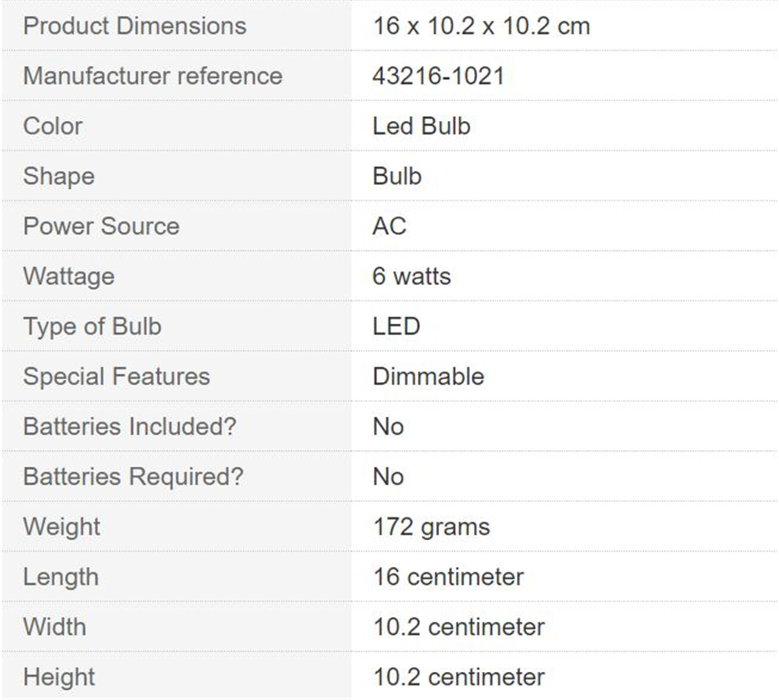Click the Type of Bulb label
The width and height of the screenshot is (779, 700).
[93, 327]
